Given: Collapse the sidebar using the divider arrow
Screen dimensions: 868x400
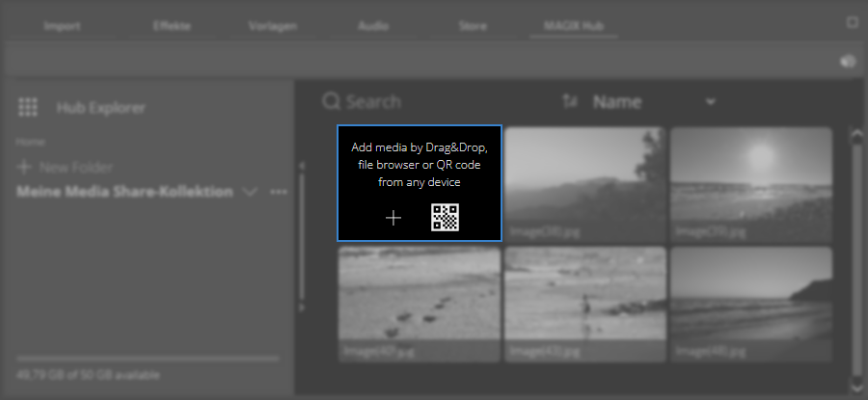Looking at the screenshot, I should [300, 166].
